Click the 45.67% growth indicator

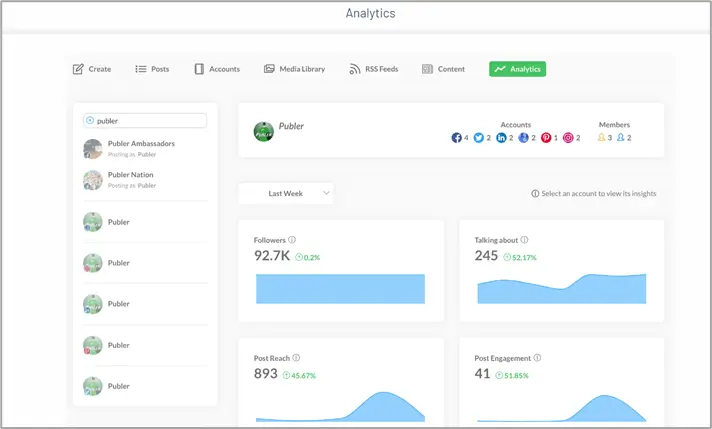pos(299,375)
